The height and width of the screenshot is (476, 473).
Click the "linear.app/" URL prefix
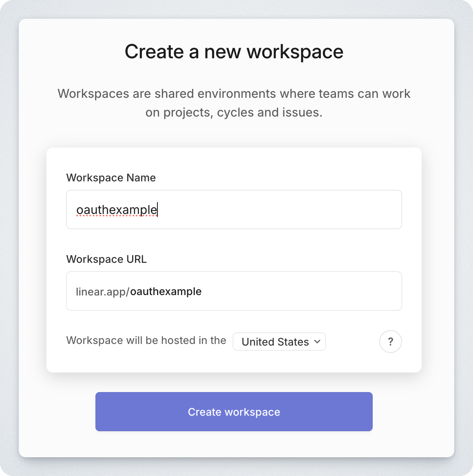click(102, 291)
